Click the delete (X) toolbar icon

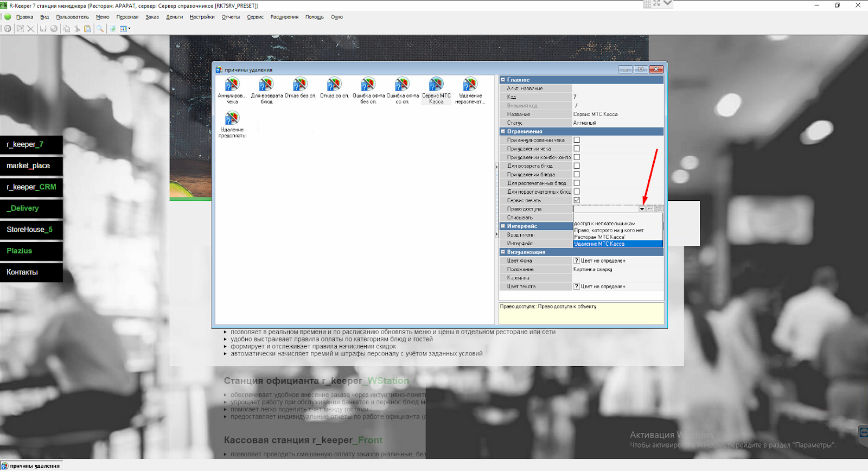point(30,29)
